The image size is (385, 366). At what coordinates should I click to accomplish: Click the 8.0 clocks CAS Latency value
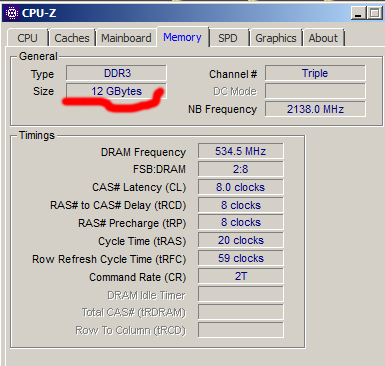click(241, 187)
